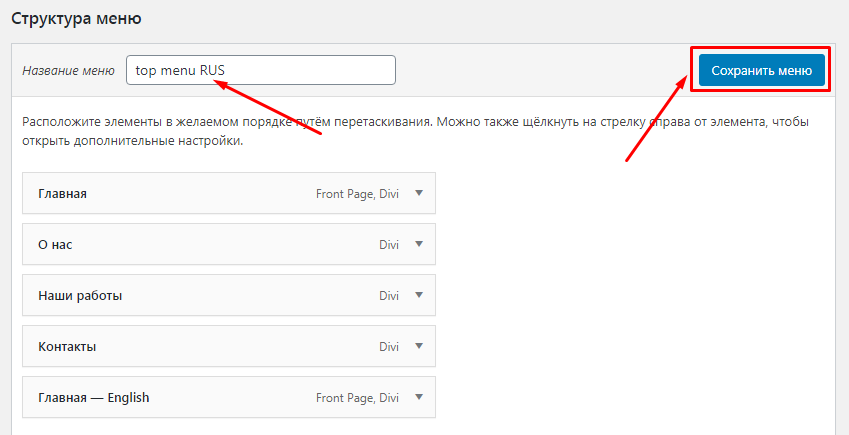Screen dimensions: 849x435
Task: Expand the О нас item settings arrow
Action: (419, 244)
